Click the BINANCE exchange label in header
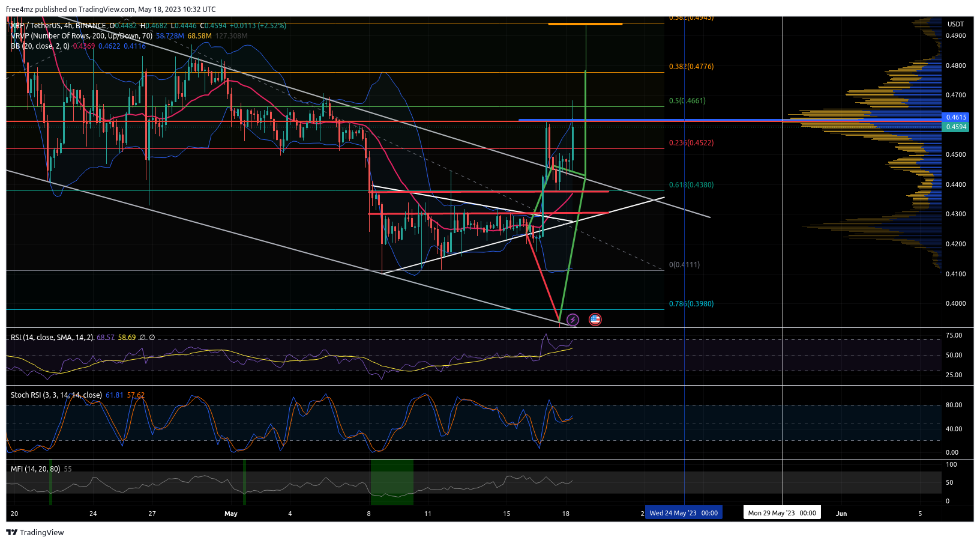 91,26
